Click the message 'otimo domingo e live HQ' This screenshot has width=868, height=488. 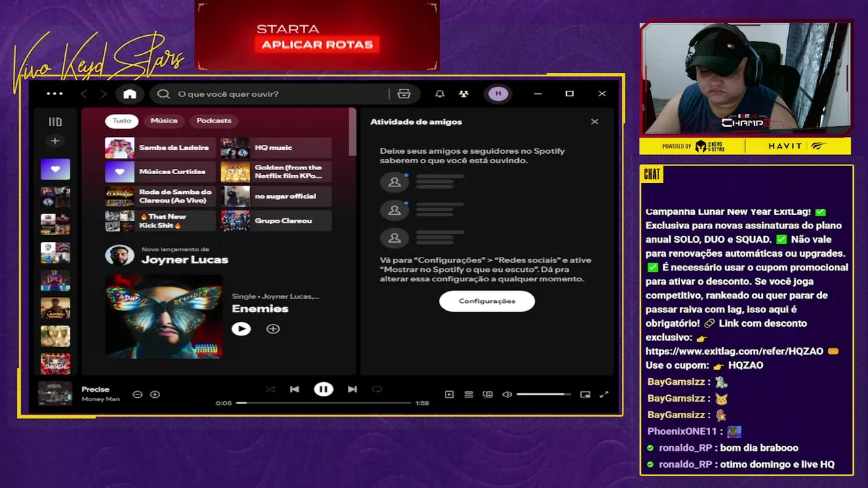(777, 464)
